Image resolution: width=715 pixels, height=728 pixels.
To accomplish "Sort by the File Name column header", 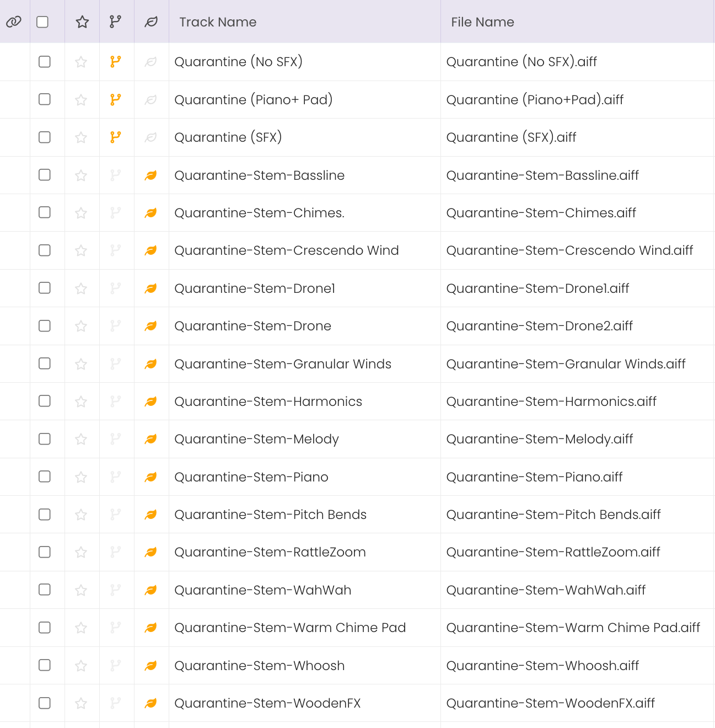I will (482, 22).
